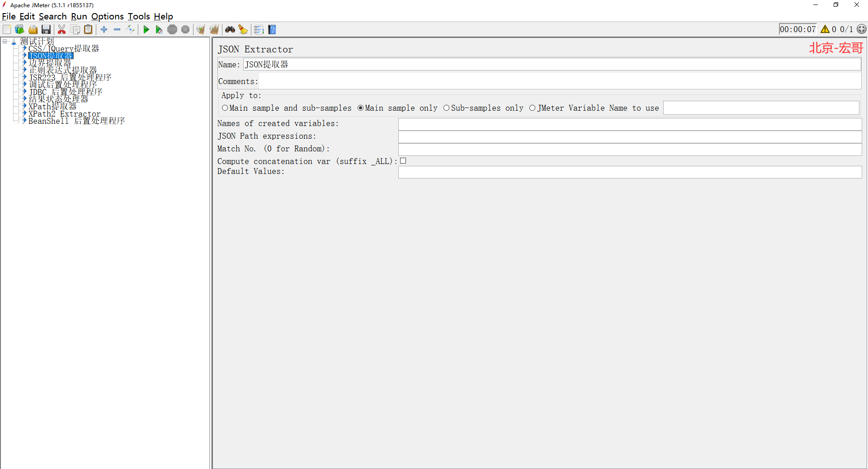
Task: Clear all results with the double broom icon
Action: point(214,30)
